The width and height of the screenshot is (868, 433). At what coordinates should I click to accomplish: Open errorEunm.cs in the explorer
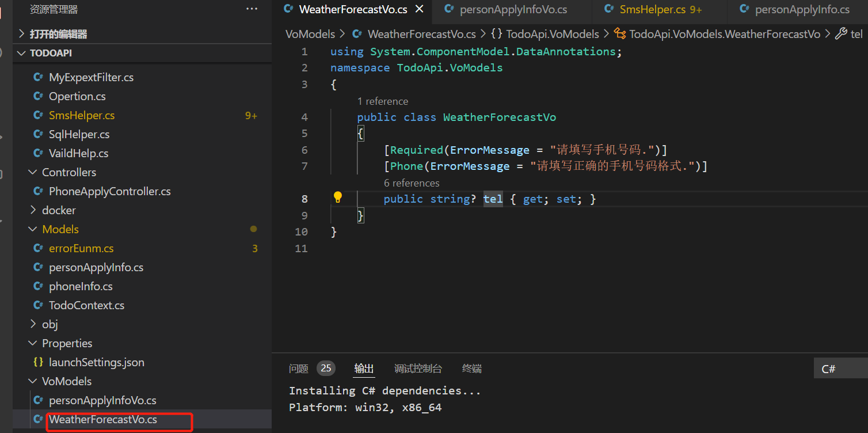[81, 248]
